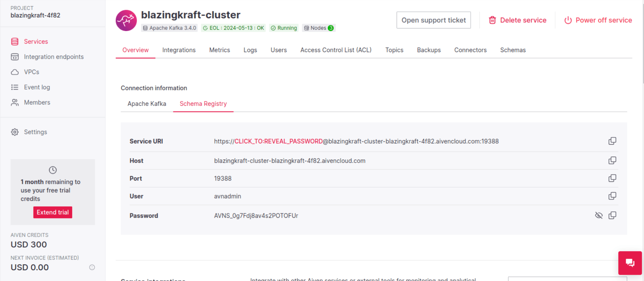Click the EOL : 2024-05-13 : OK badge
Image resolution: width=644 pixels, height=281 pixels.
[233, 28]
